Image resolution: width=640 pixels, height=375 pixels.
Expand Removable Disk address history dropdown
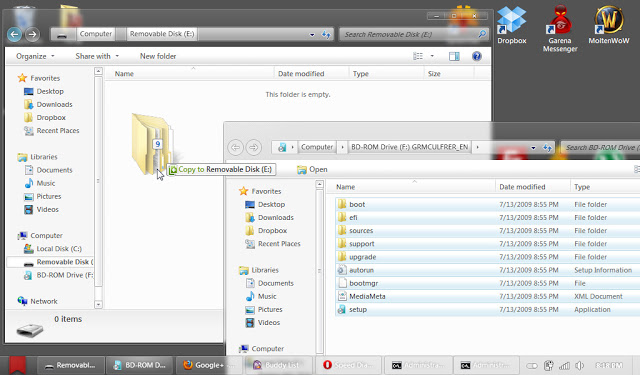coord(312,35)
